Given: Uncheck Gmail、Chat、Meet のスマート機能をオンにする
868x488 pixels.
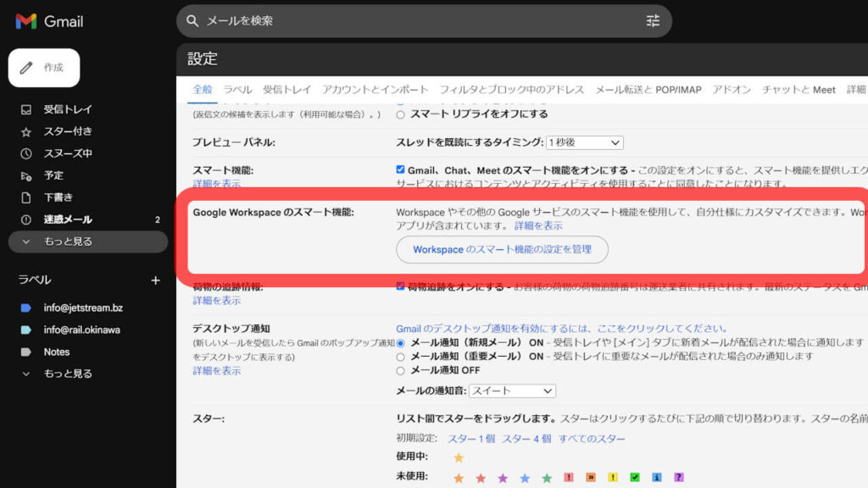Looking at the screenshot, I should 399,169.
